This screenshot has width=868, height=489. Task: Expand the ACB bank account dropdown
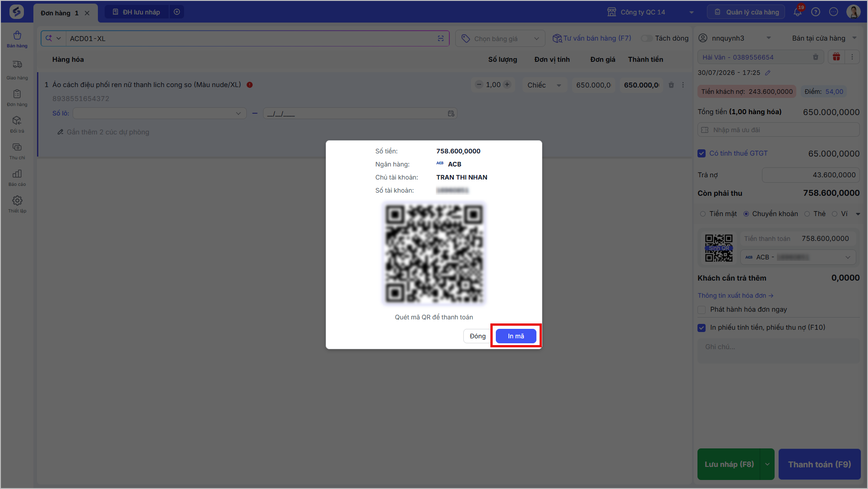pos(798,257)
